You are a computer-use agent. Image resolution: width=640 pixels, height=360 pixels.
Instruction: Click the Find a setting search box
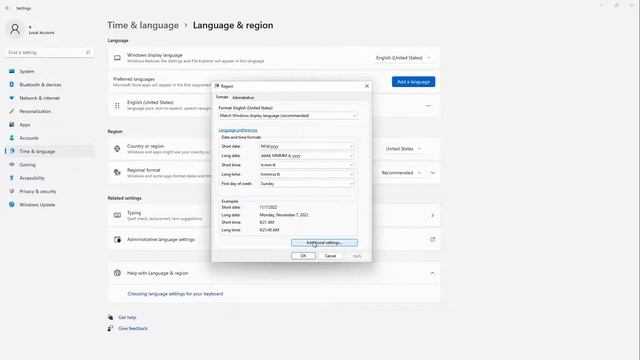coord(49,52)
